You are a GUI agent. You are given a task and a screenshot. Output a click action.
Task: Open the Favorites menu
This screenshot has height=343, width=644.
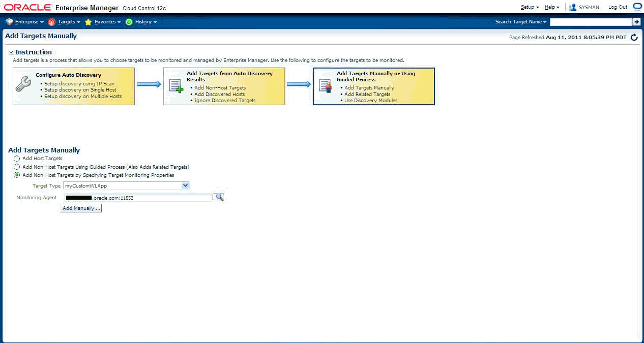pyautogui.click(x=107, y=22)
